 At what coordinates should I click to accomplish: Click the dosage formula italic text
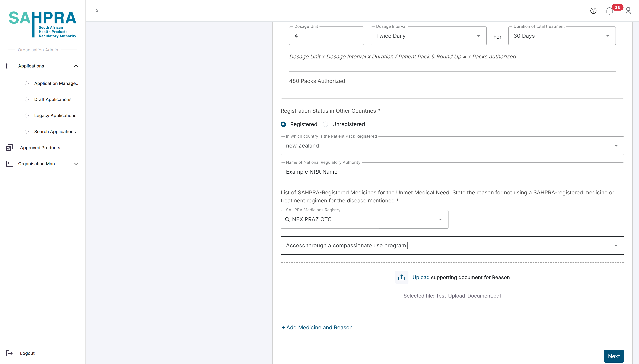(402, 57)
